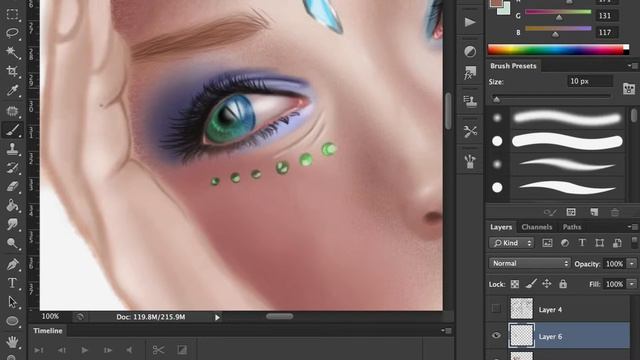Go to next frame in Timeline
This screenshot has height=360, width=640.
tap(108, 350)
